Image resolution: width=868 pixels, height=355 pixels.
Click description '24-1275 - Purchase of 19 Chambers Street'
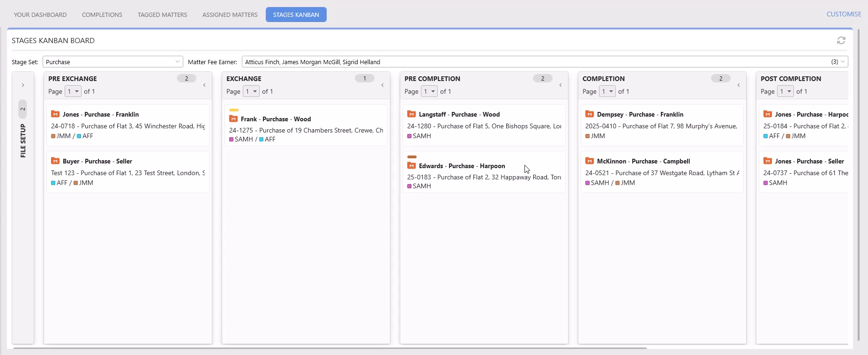306,130
